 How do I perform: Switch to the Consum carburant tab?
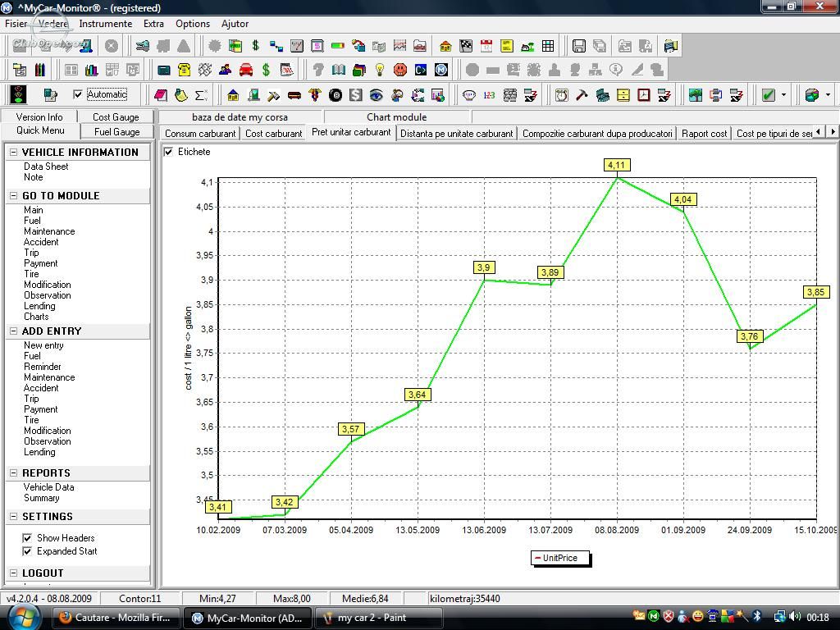[x=200, y=134]
